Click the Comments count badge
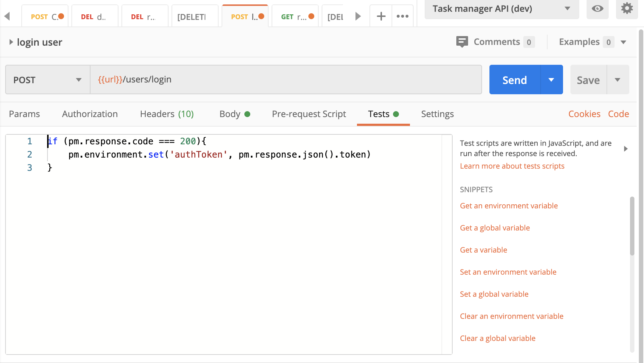644x363 pixels. pos(529,42)
